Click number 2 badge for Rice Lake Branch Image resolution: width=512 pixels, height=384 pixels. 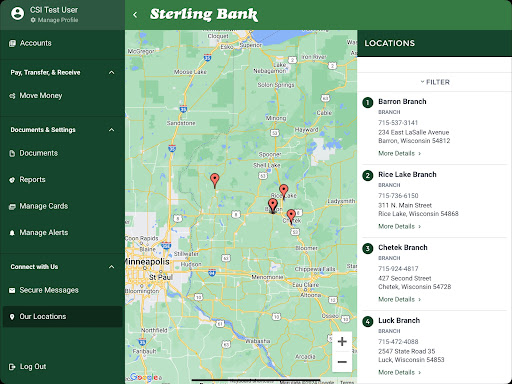coord(368,175)
